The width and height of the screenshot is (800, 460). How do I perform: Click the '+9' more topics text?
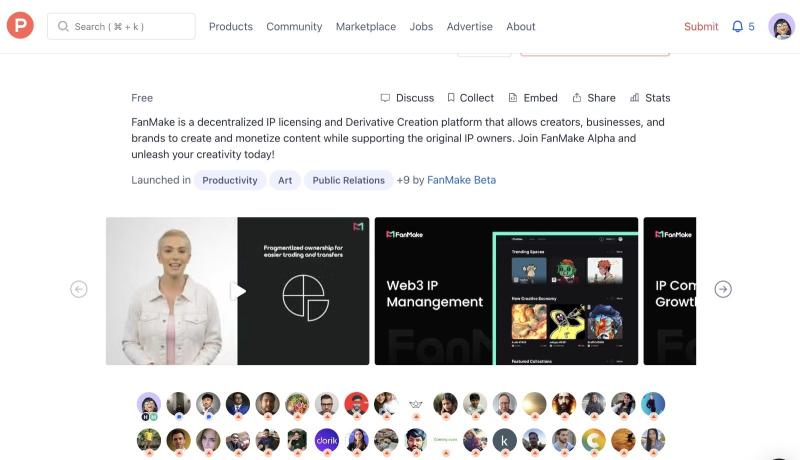pos(403,180)
